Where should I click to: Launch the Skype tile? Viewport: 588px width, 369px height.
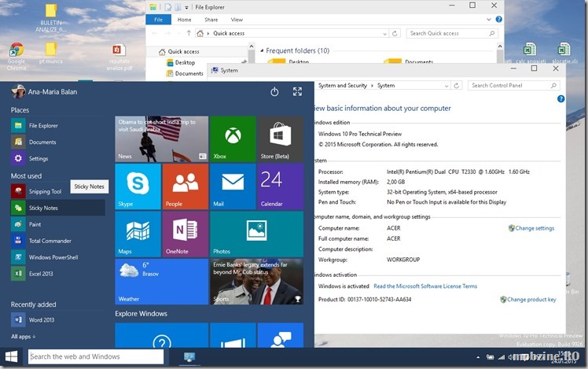[138, 186]
